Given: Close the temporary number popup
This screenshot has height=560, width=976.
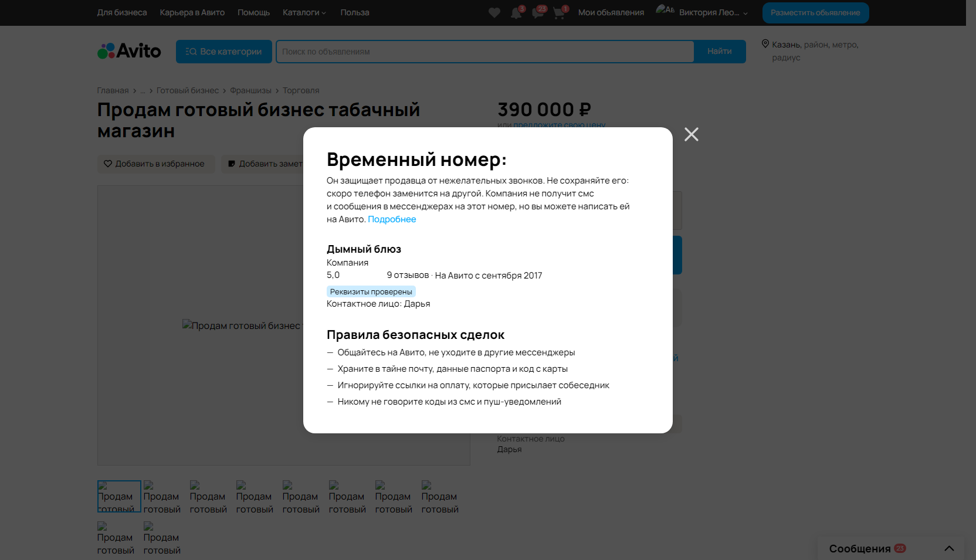Looking at the screenshot, I should (x=692, y=134).
